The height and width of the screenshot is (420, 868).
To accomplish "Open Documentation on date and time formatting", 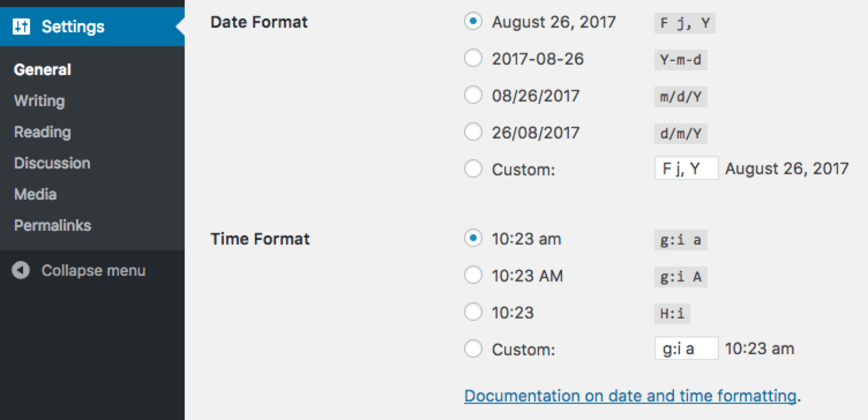I will coord(630,396).
